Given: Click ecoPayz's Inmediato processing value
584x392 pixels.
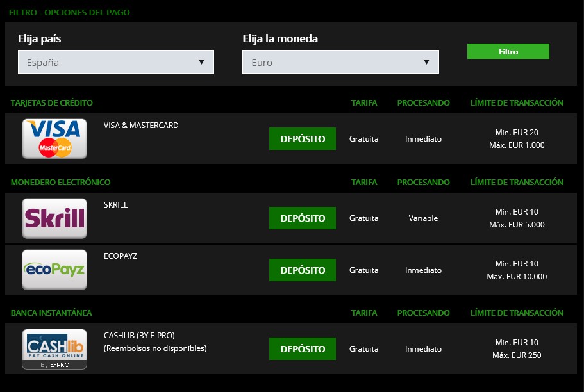Looking at the screenshot, I should pos(423,270).
